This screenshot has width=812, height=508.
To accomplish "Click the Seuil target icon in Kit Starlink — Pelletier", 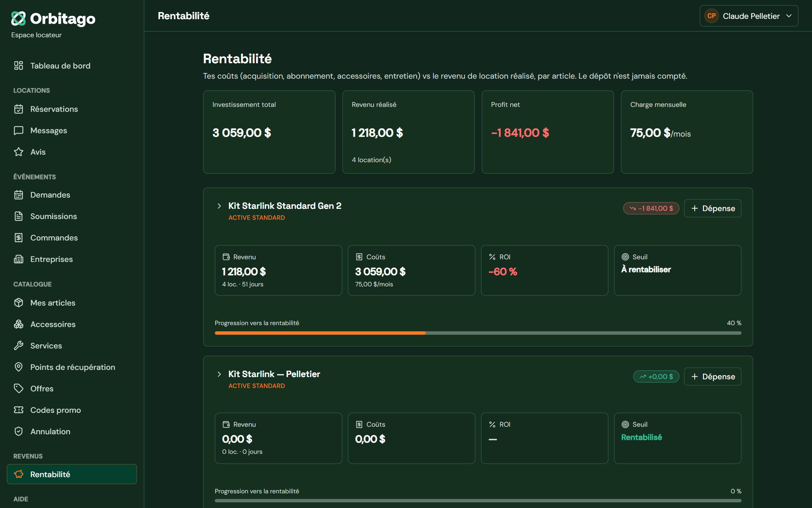I will tap(625, 424).
